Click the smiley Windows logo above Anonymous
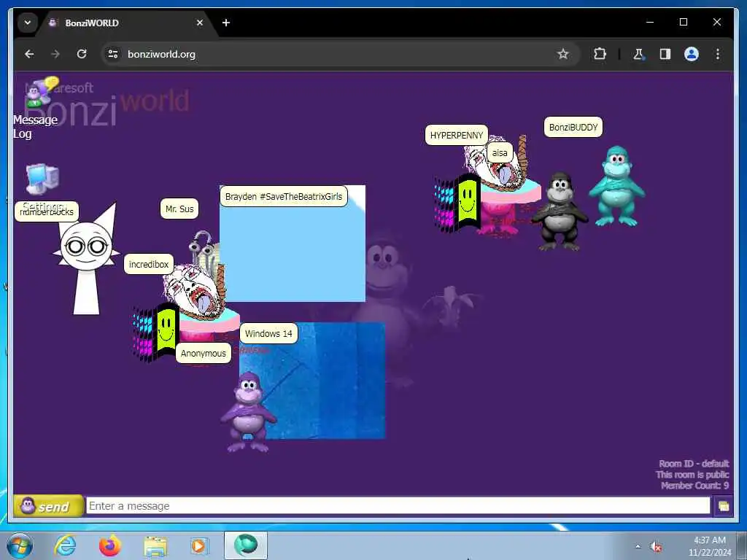This screenshot has height=560, width=747. 156,332
